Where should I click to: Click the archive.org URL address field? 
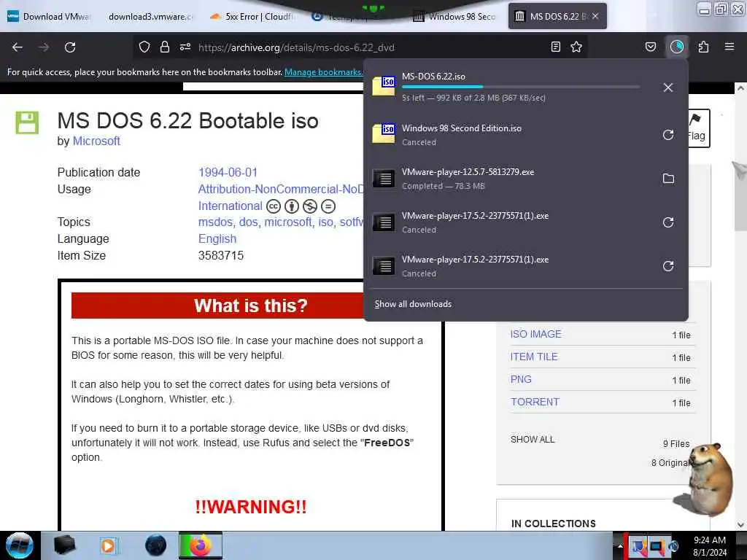click(x=362, y=47)
